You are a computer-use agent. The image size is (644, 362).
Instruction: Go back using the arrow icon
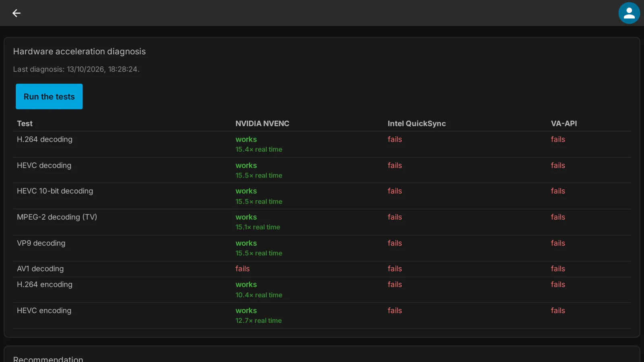point(17,13)
